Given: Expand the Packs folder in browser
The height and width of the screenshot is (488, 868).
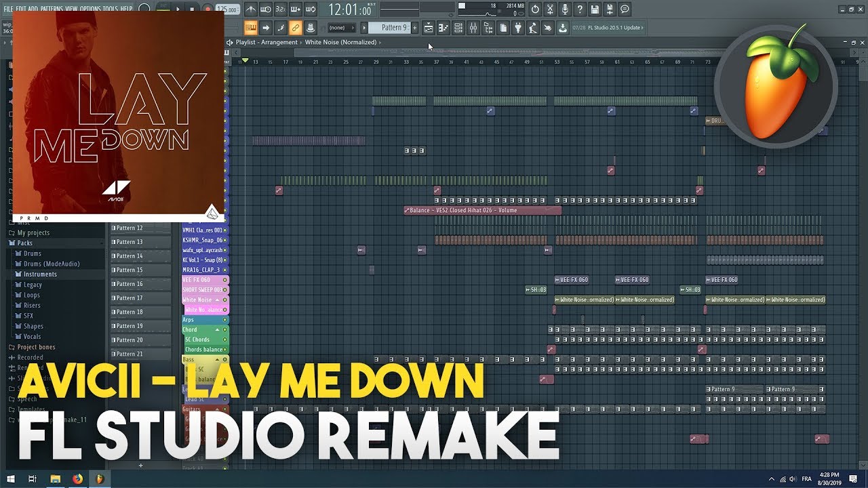Looking at the screenshot, I should [x=24, y=243].
